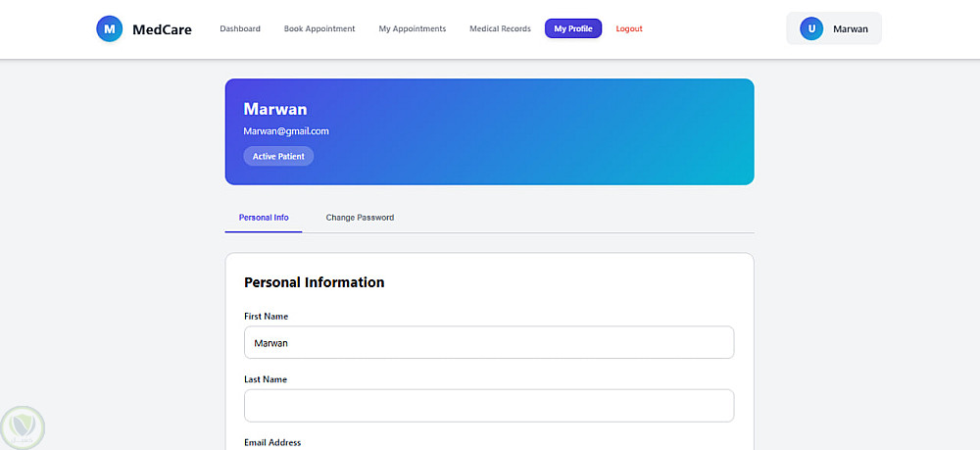Click the Email Address label
This screenshot has height=450, width=980.
(272, 442)
